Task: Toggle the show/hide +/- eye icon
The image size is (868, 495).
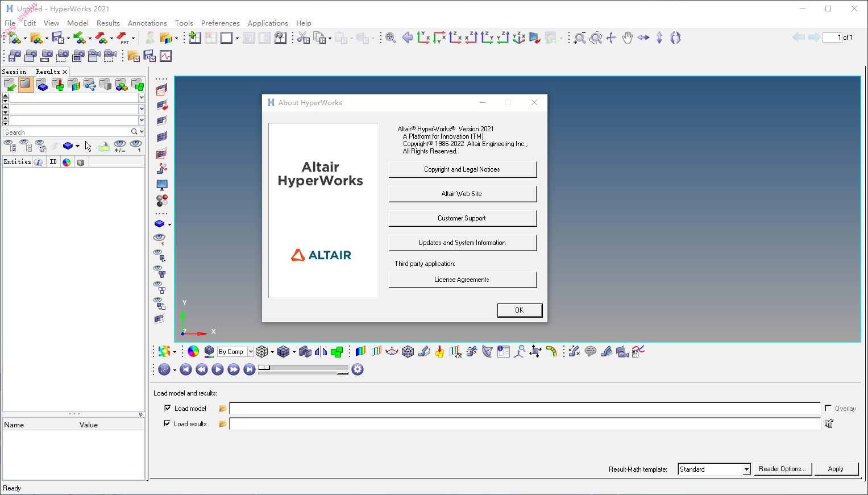Action: pyautogui.click(x=120, y=146)
